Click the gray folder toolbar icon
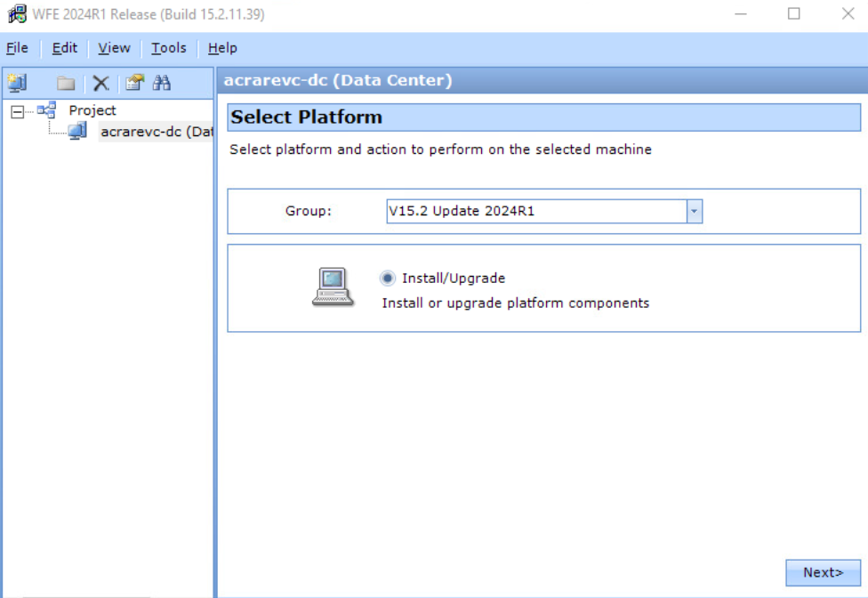The image size is (868, 598). tap(66, 84)
